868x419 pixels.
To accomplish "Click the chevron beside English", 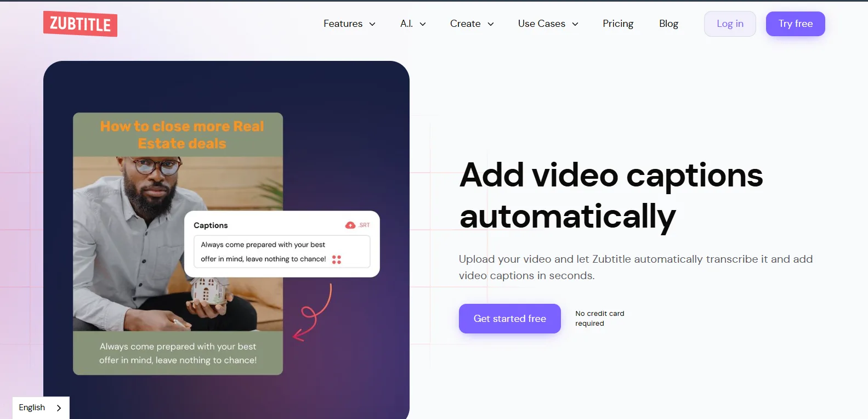I will (x=59, y=408).
